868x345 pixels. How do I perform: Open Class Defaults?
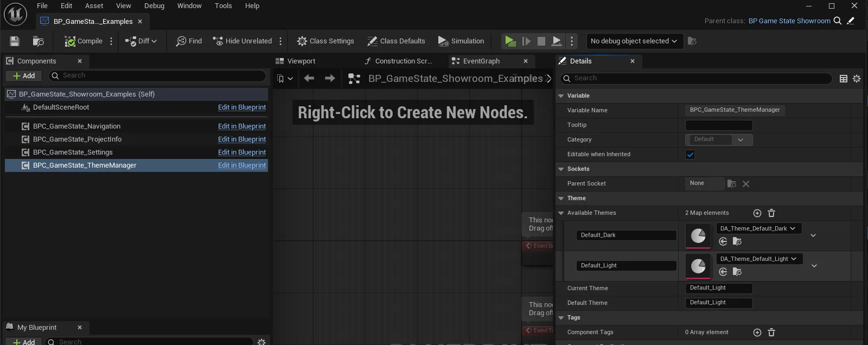point(396,41)
